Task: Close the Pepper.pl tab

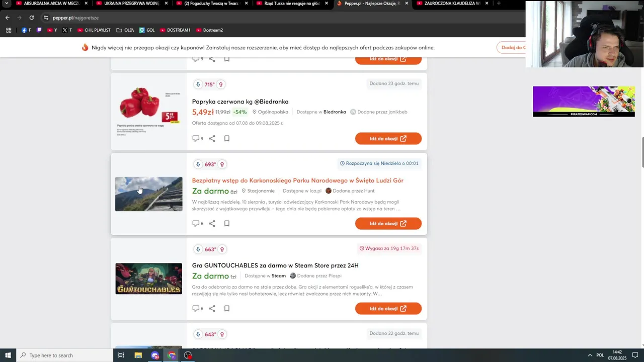Action: point(407,3)
